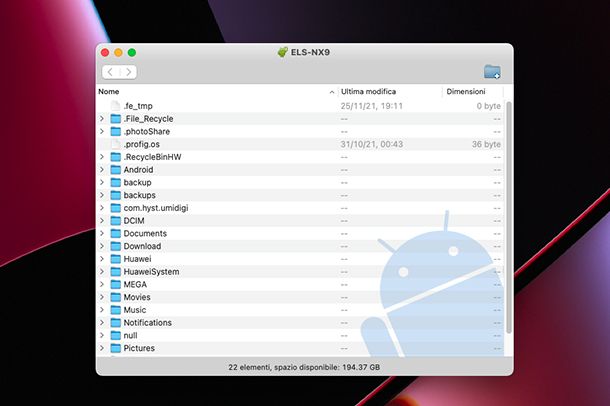Click the com.hyst.umidigi folder icon
This screenshot has height=406, width=610.
(x=116, y=208)
